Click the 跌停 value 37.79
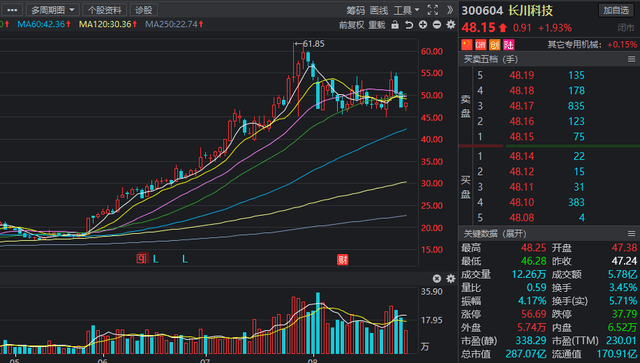Viewport: 640px width, 363px height. click(624, 314)
